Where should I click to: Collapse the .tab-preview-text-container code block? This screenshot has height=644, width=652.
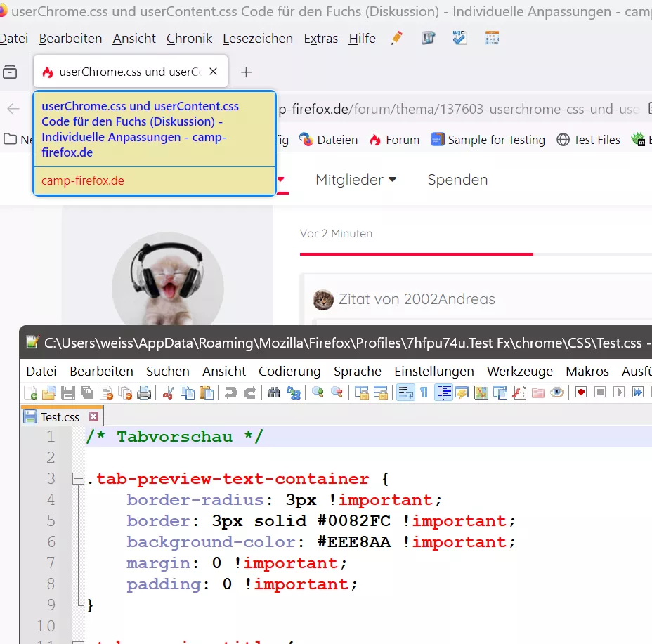[78, 478]
